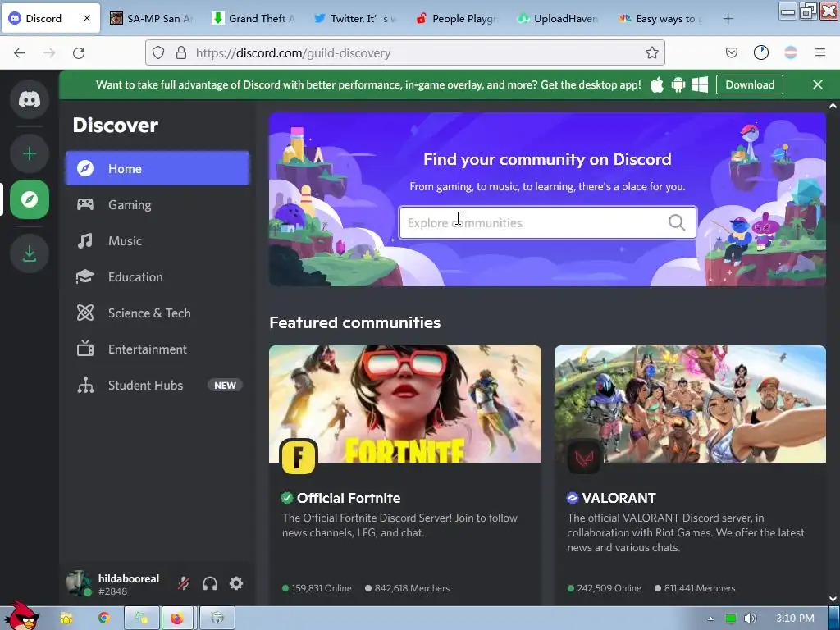The width and height of the screenshot is (840, 630).
Task: Click scrollbar down arrow on page
Action: [x=833, y=599]
